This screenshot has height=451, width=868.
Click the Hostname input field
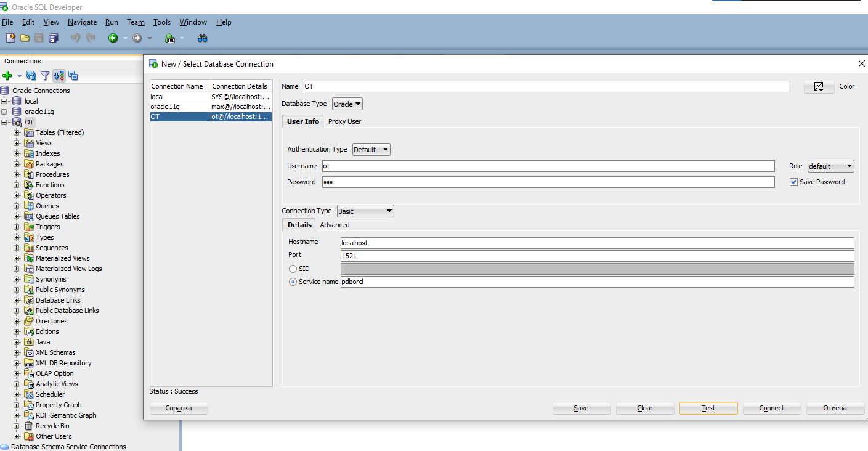click(598, 243)
